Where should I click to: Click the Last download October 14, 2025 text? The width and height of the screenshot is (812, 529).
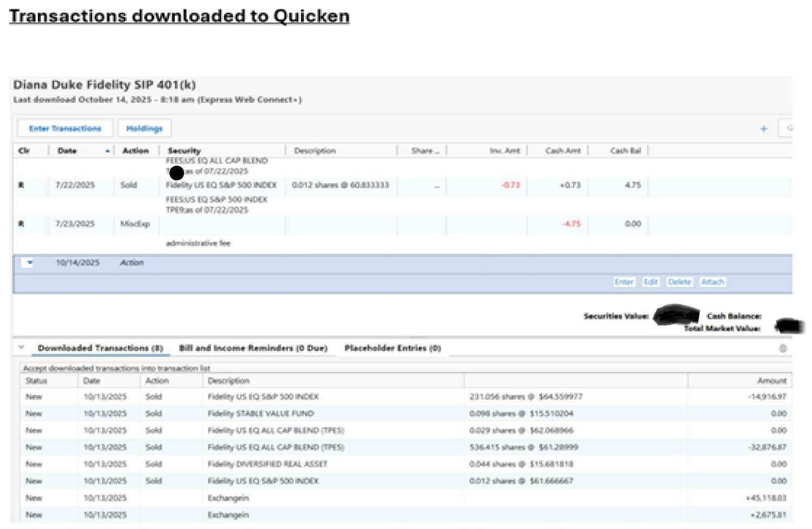point(158,100)
